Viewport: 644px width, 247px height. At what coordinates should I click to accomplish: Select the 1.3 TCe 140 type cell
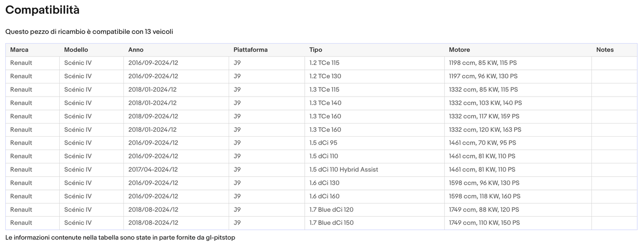pos(325,103)
